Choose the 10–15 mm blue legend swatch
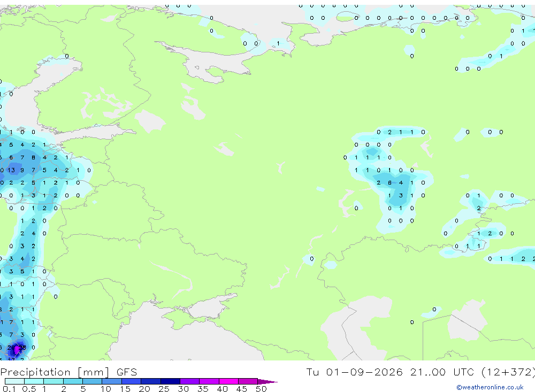This screenshot has width=535, height=392. [x=112, y=381]
